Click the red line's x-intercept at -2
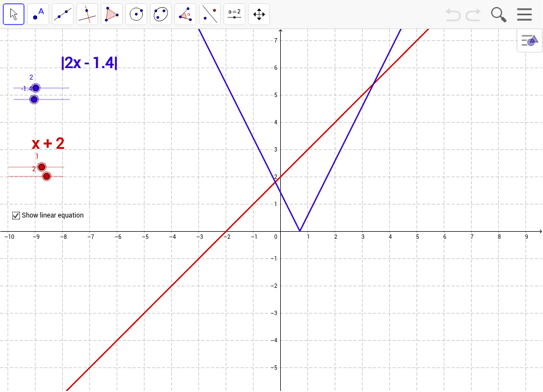543x392 pixels. tap(226, 231)
